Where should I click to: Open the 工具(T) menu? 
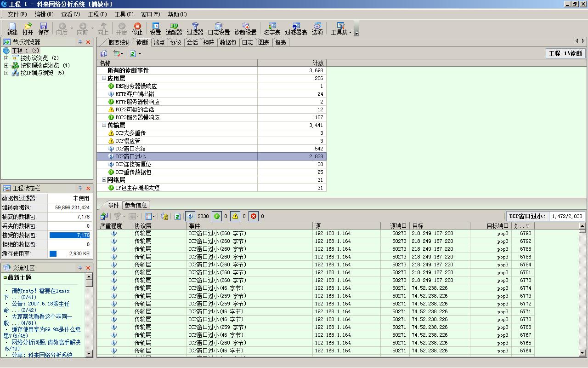pos(124,14)
